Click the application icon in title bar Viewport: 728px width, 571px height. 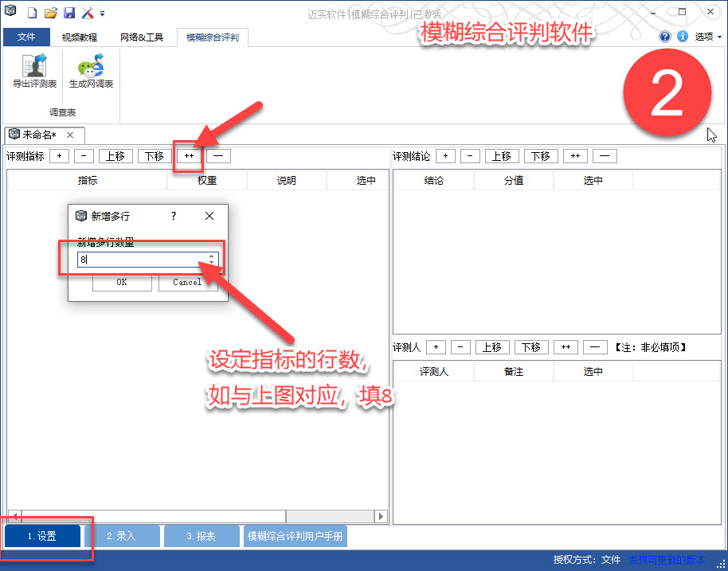click(x=10, y=10)
